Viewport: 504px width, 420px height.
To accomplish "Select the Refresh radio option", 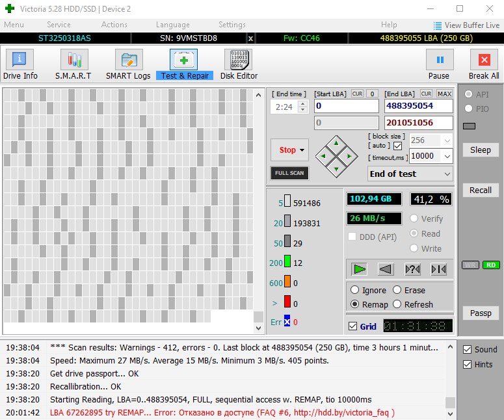I will coord(397,304).
